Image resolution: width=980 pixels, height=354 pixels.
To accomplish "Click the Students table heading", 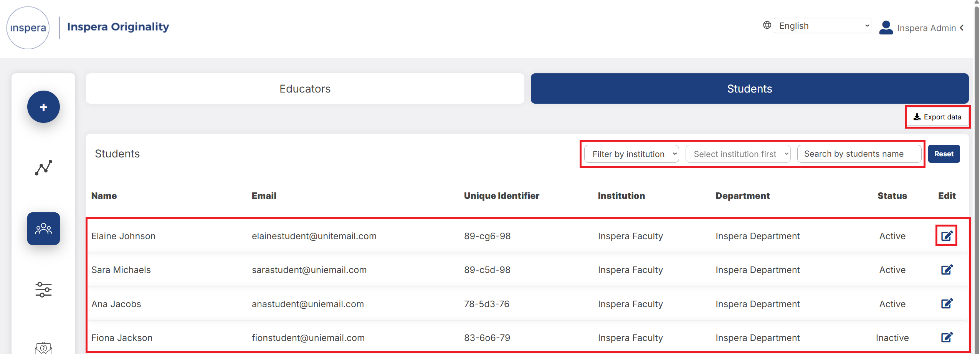I will [117, 154].
